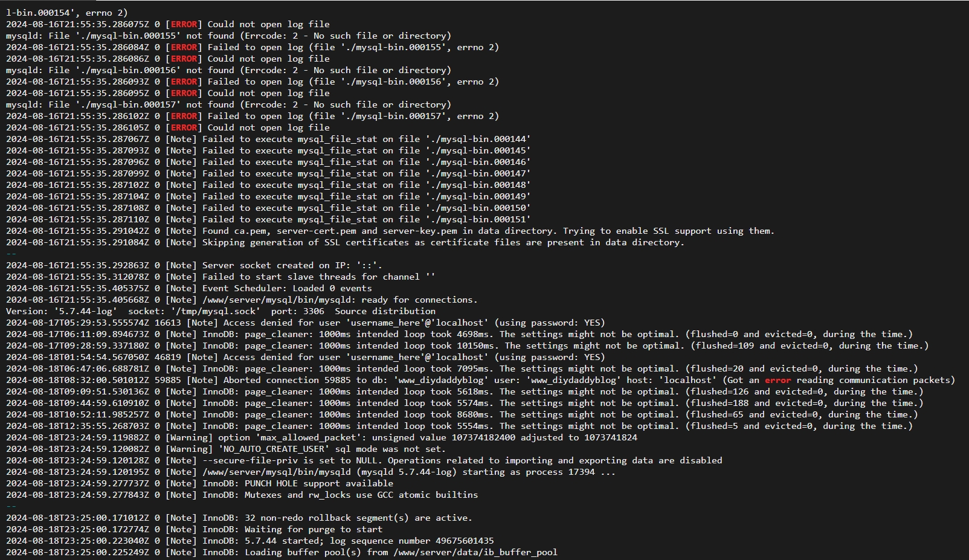The height and width of the screenshot is (560, 969).
Task: Select the mysql_file_stat line for mysql-bin.000144
Action: 268,139
